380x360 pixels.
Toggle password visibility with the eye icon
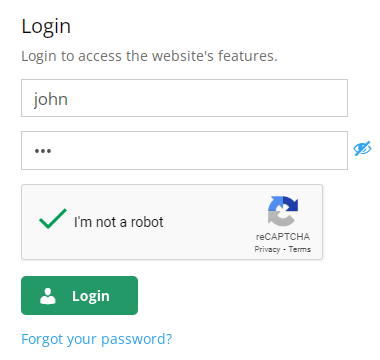click(362, 149)
